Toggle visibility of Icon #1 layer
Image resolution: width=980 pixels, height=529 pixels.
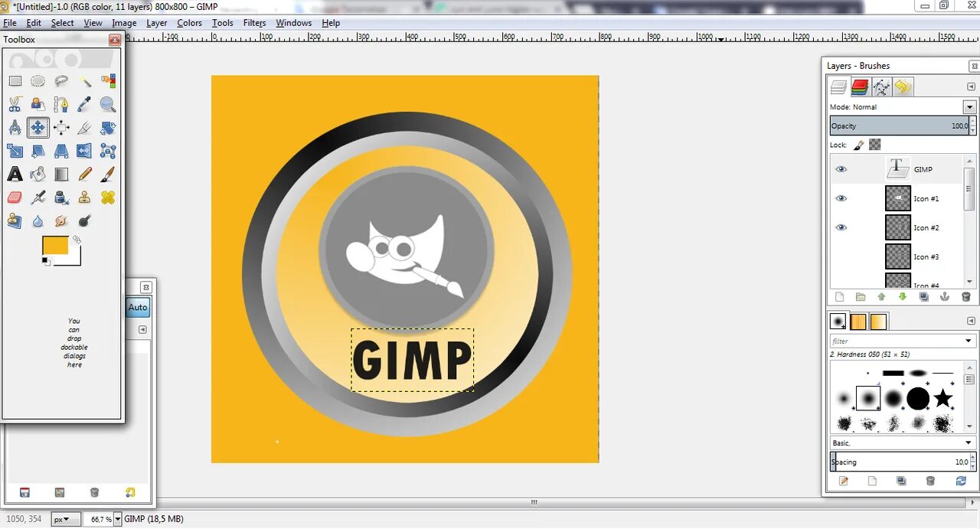pyautogui.click(x=841, y=198)
